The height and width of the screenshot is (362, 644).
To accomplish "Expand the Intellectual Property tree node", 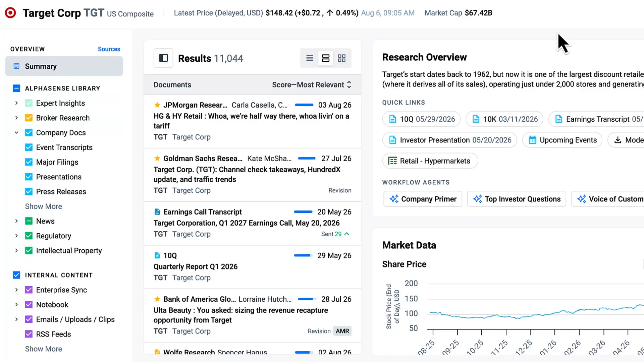I will (16, 250).
